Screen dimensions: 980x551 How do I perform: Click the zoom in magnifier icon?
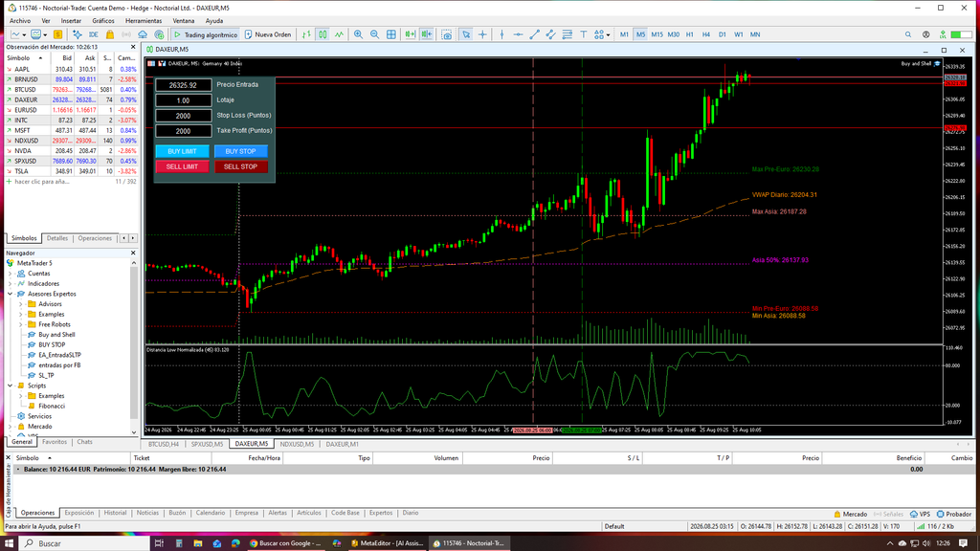pyautogui.click(x=358, y=34)
